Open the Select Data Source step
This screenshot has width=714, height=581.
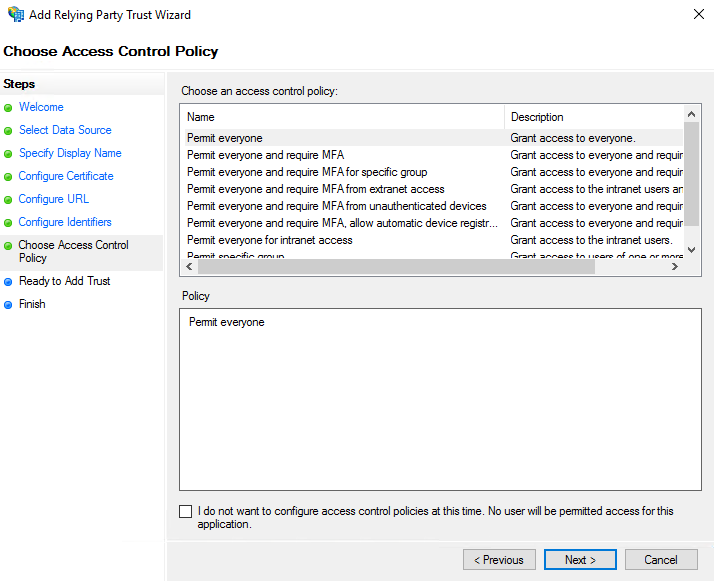point(65,130)
